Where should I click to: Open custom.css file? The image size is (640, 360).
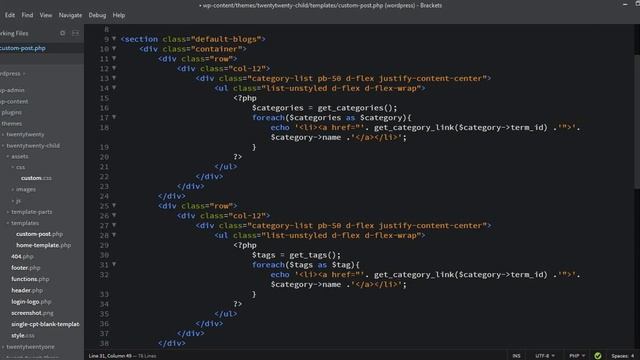click(36, 178)
